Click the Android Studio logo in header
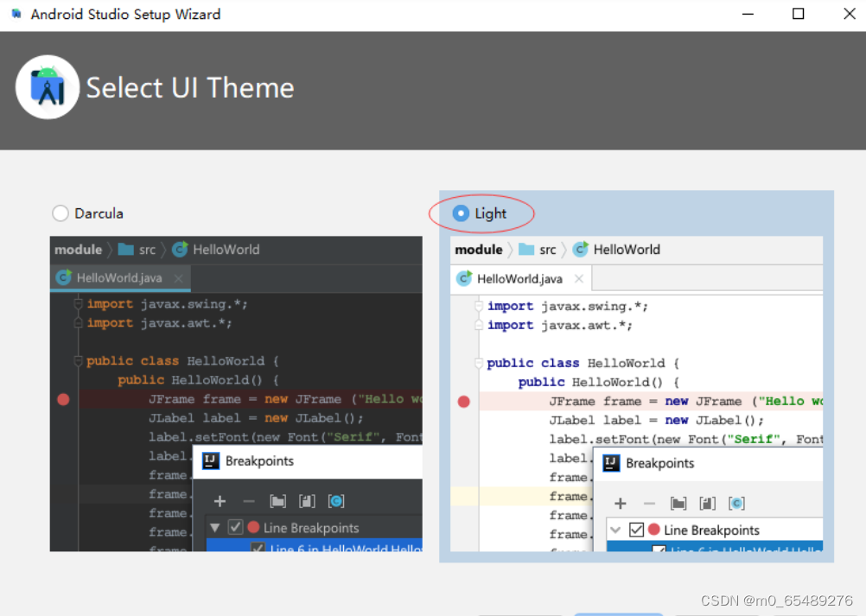This screenshot has height=616, width=866. pyautogui.click(x=48, y=87)
